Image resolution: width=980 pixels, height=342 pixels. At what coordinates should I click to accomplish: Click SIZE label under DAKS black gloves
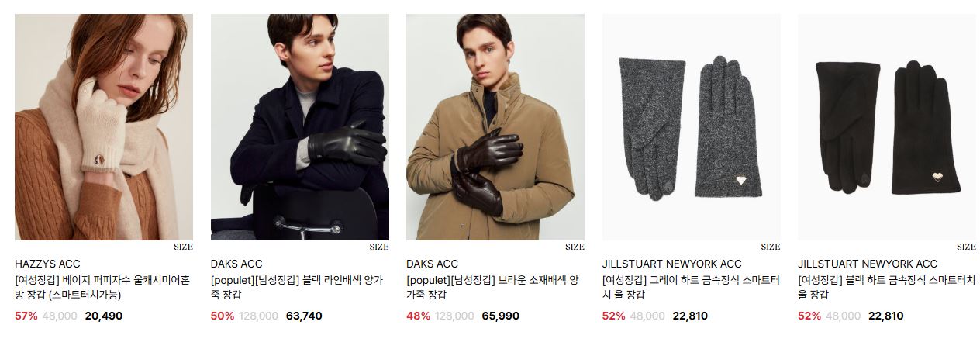379,247
